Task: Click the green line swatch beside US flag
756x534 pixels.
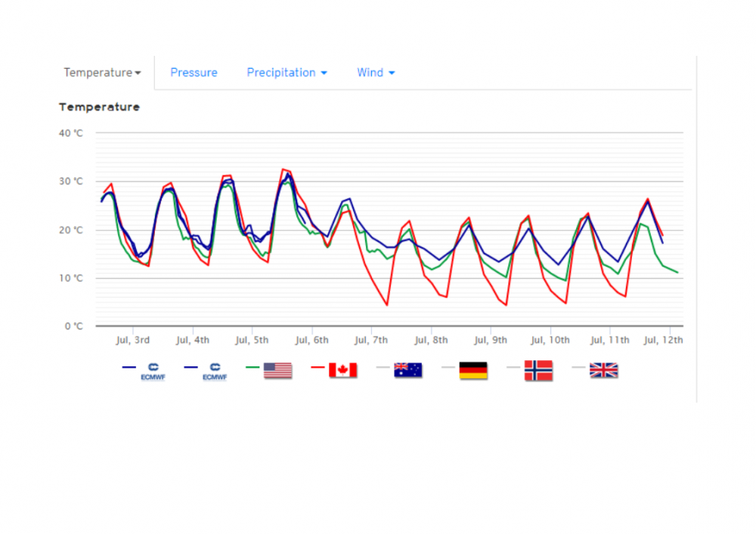Action: tap(253, 368)
